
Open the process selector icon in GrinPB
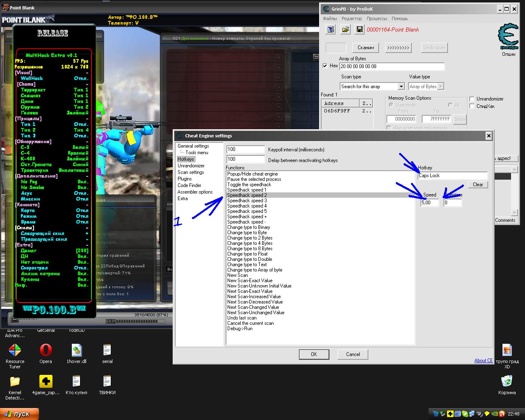[331, 29]
